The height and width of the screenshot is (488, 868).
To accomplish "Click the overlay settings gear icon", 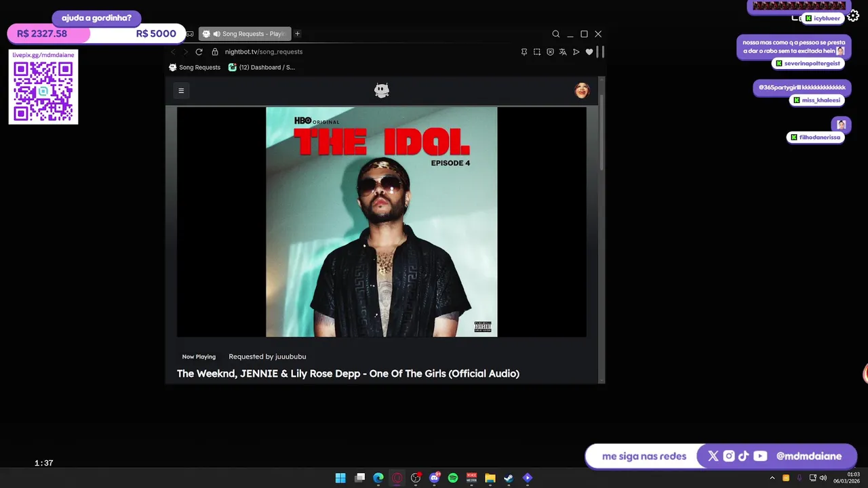I will [854, 16].
